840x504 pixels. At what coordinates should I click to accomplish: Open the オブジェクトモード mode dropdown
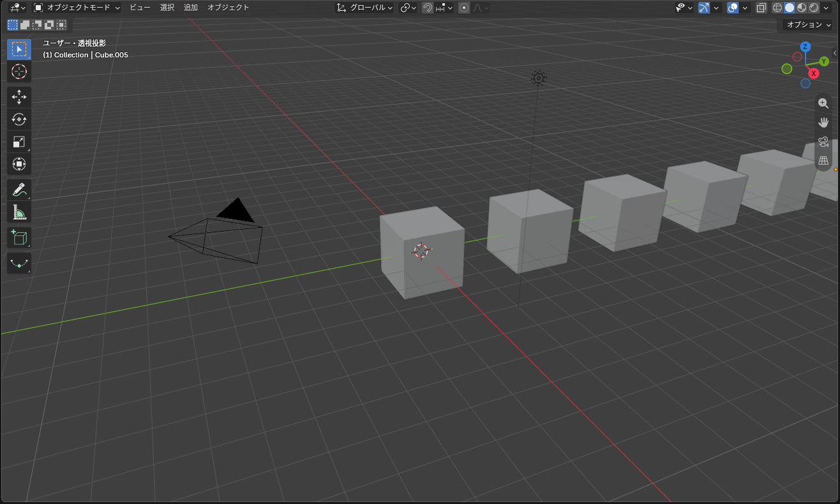[x=77, y=8]
